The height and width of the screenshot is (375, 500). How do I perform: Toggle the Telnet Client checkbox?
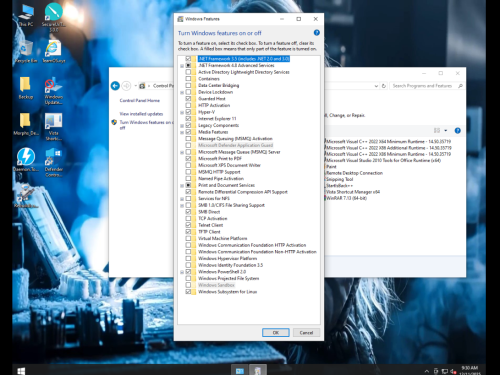coord(188,225)
